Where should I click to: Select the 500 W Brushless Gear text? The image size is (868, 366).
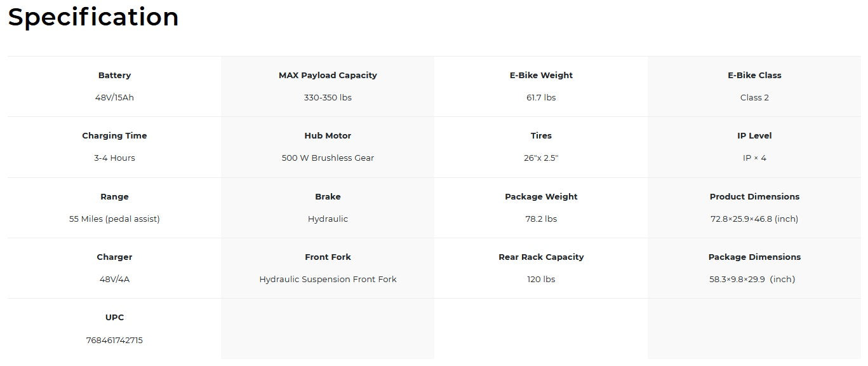pyautogui.click(x=328, y=158)
